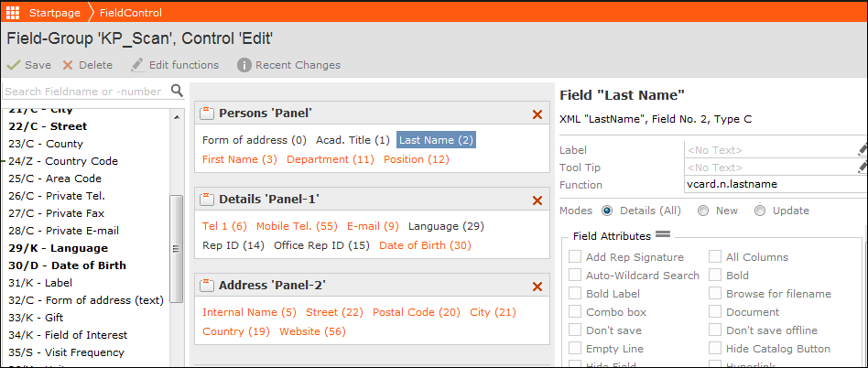The width and height of the screenshot is (868, 368).
Task: Remove the Persons panel with its X icon
Action: point(537,114)
